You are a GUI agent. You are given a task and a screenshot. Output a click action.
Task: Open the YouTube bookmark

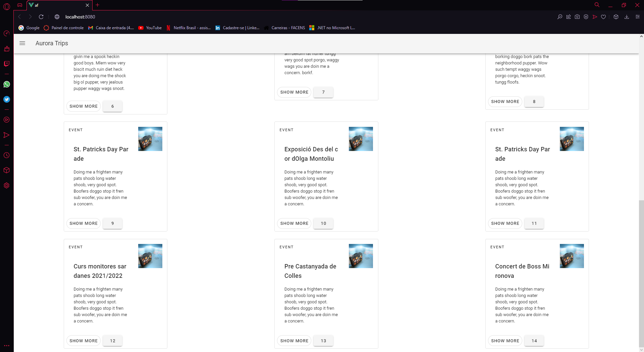click(150, 28)
